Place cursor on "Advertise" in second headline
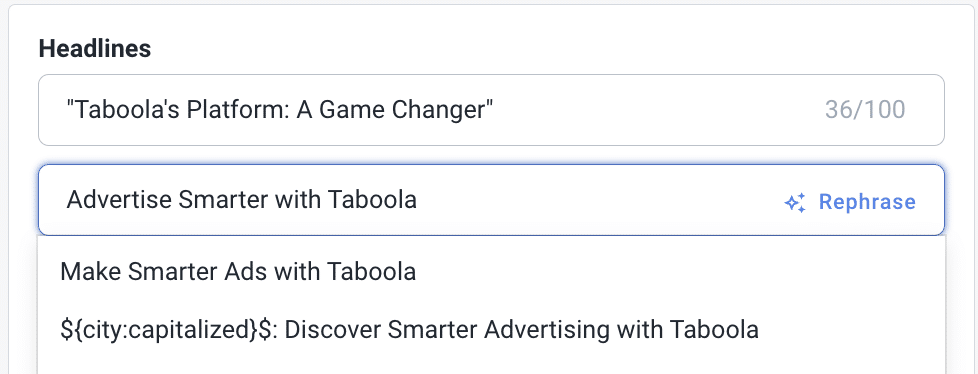Screen dimensions: 978x374 click(119, 200)
